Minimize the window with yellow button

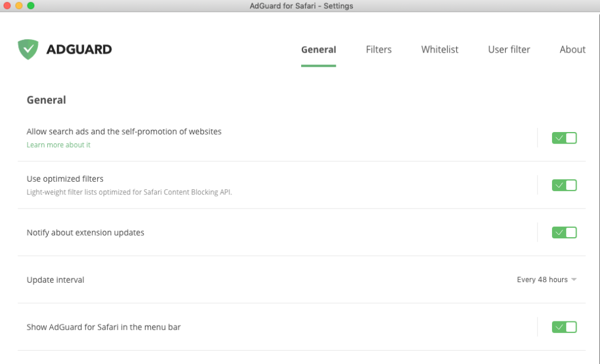(x=19, y=6)
